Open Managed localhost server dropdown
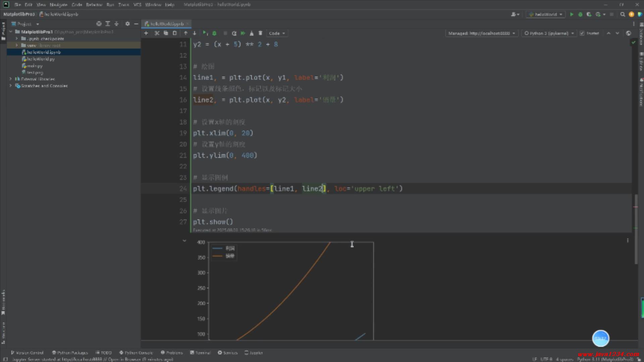This screenshot has height=362, width=644. click(x=482, y=33)
